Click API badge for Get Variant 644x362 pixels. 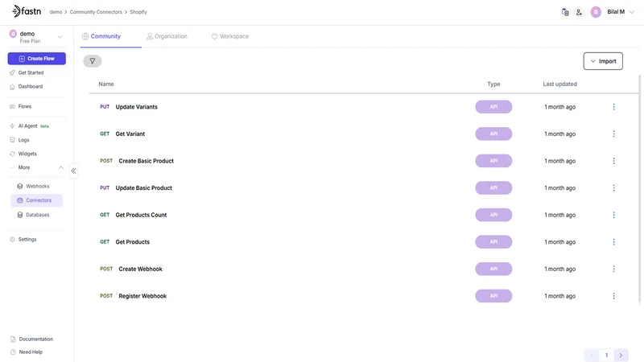pyautogui.click(x=493, y=134)
